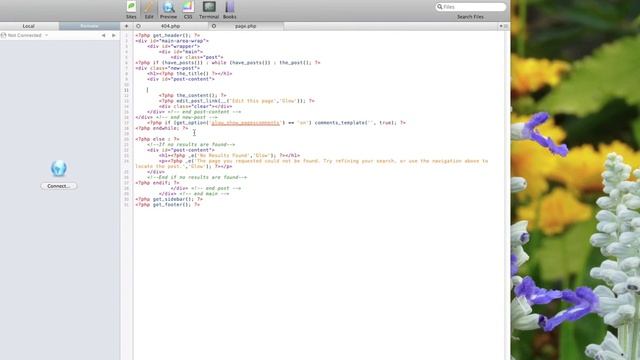Switch to the page.php document tab
The image size is (640, 360).
point(246,26)
